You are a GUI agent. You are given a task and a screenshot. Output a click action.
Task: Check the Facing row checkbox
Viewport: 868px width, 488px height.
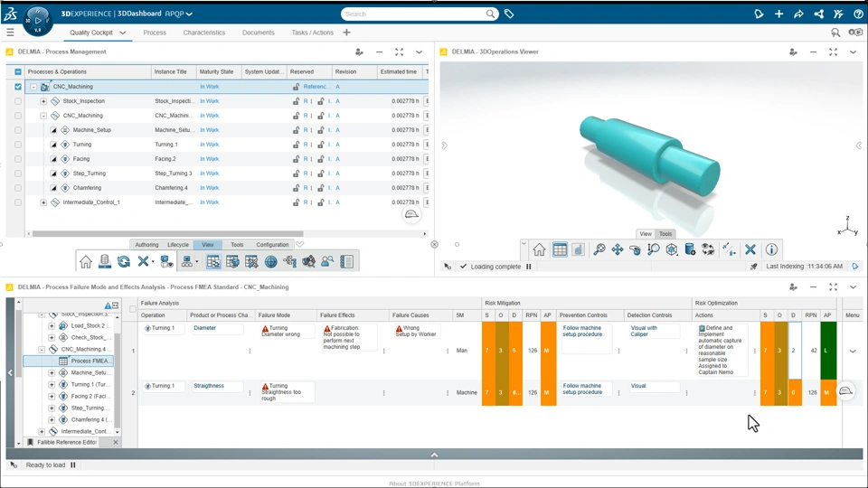pos(18,159)
